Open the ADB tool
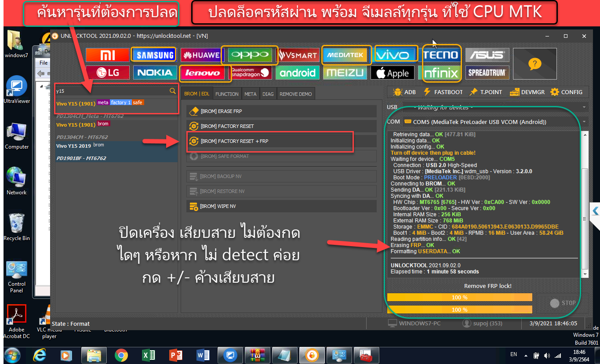 [404, 92]
